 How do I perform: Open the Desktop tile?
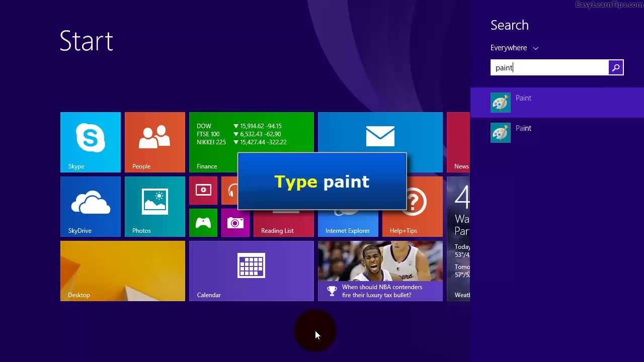pyautogui.click(x=123, y=271)
